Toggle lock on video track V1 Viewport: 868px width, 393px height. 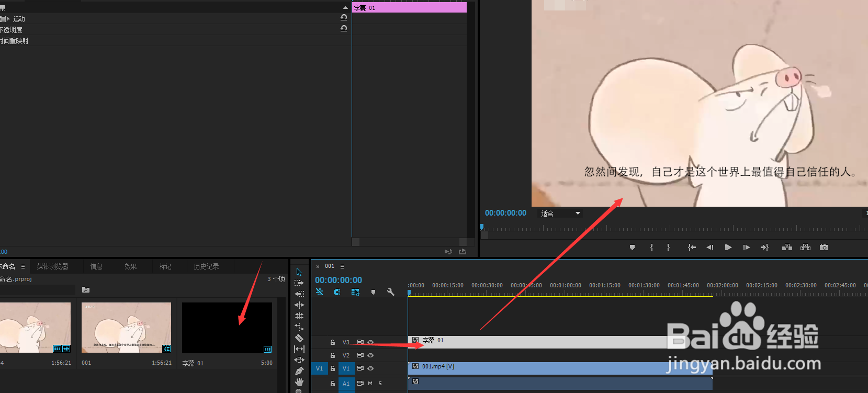(x=333, y=368)
